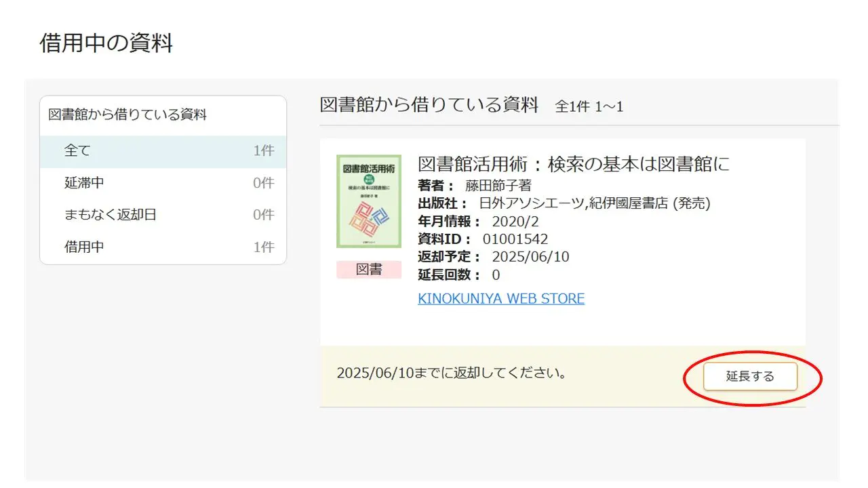Viewport: 868px width, 488px height.
Task: Click the 借用中の資料 page heading
Action: click(x=106, y=43)
